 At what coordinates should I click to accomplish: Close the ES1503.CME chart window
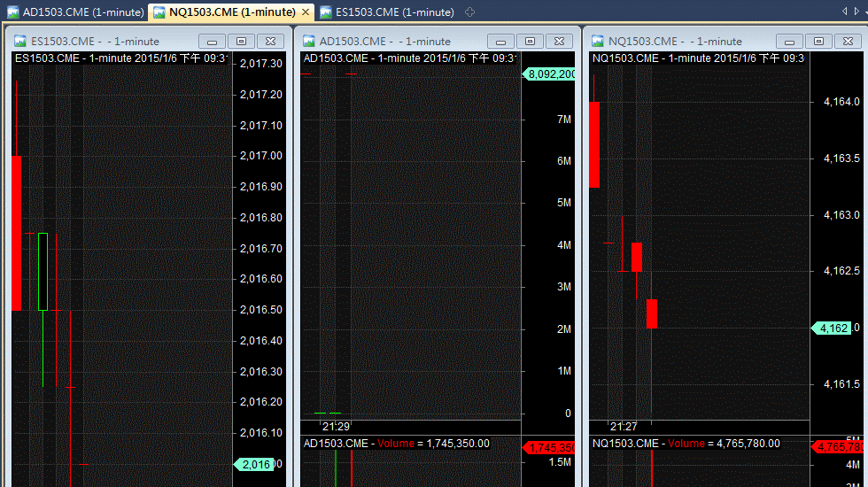point(271,42)
